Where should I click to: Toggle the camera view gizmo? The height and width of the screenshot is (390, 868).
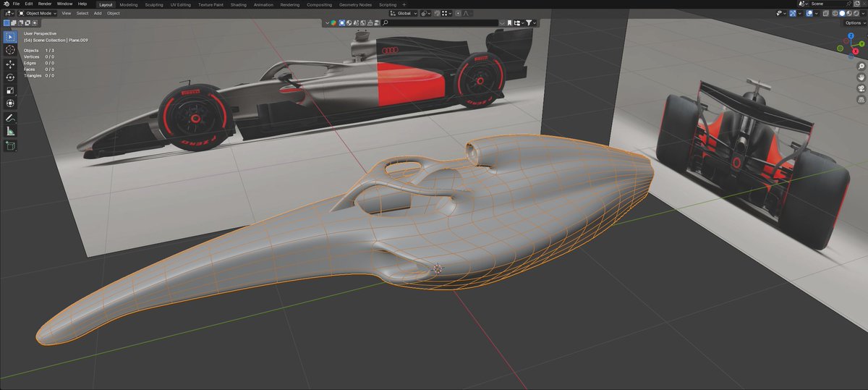861,88
